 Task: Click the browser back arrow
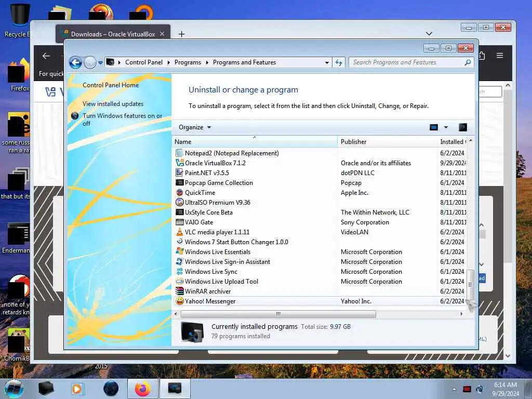[46, 56]
